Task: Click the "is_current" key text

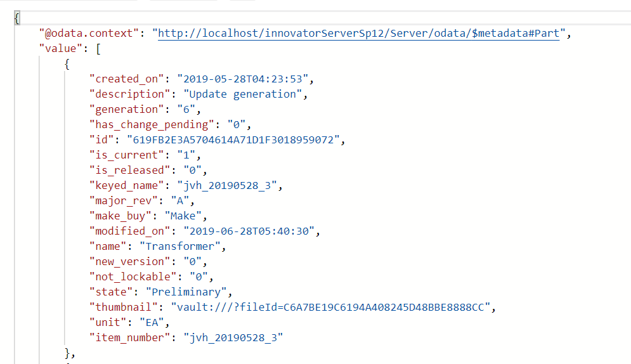Action: pyautogui.click(x=126, y=155)
